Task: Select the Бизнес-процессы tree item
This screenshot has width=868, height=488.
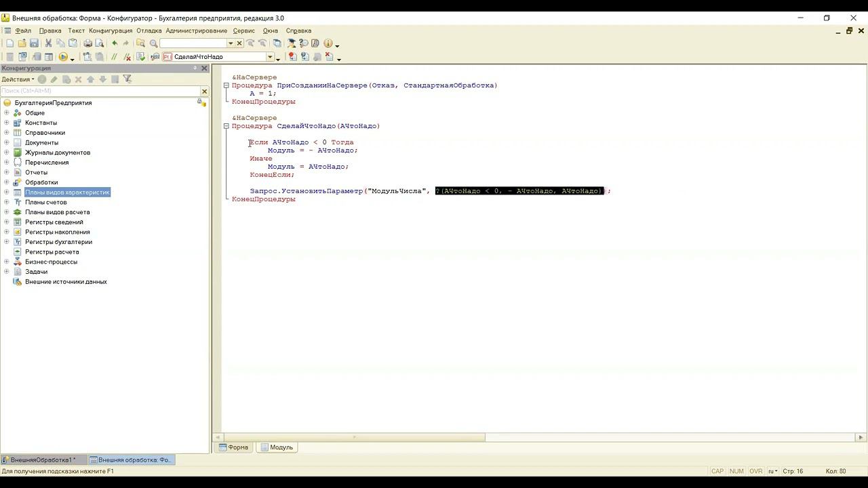Action: 51,262
